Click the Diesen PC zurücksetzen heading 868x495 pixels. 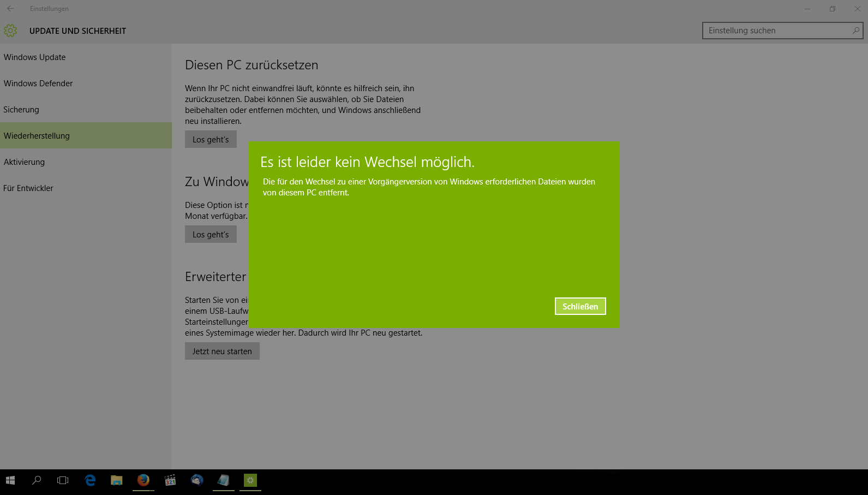252,65
